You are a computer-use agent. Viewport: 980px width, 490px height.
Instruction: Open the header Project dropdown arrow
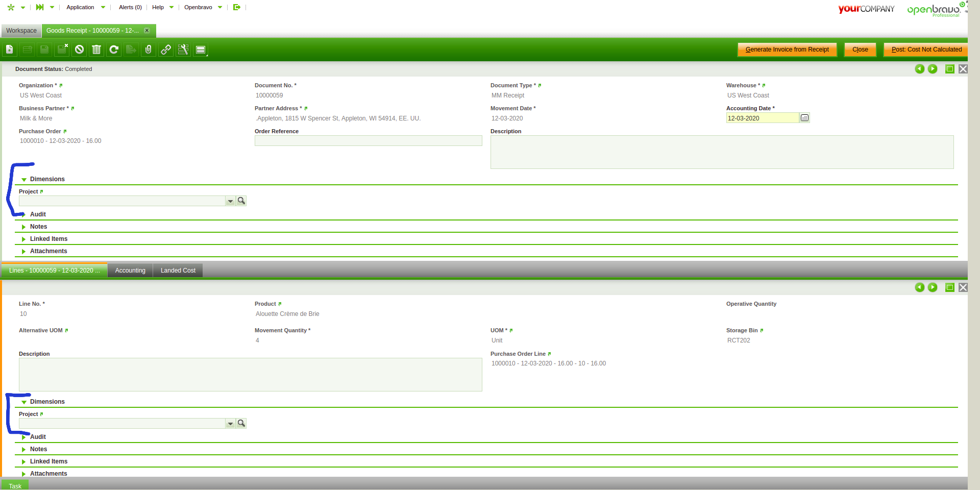pos(230,201)
